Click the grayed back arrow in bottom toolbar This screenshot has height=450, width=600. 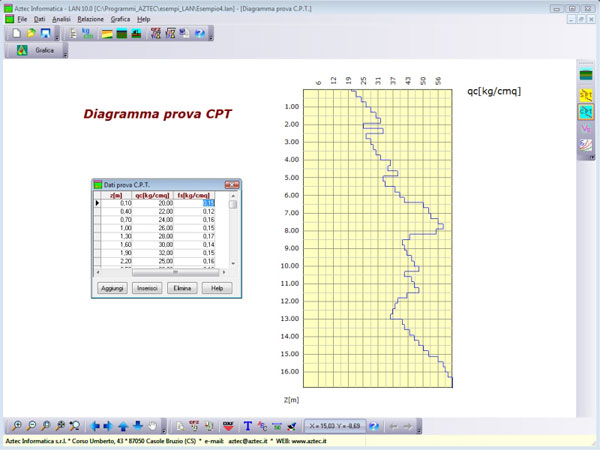pyautogui.click(x=393, y=426)
